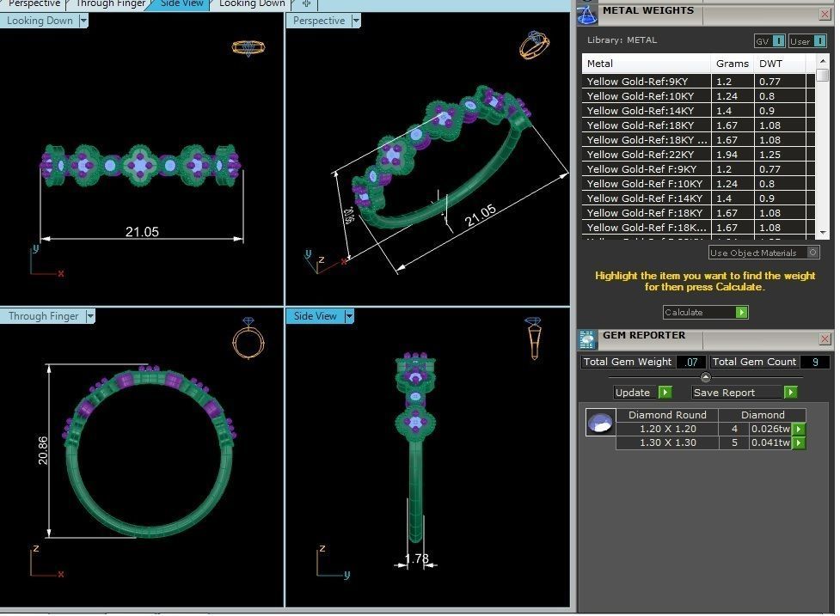Viewport: 840px width, 616px height.
Task: Click the ring thumbnail icon in Looking Down viewport
Action: (247, 47)
